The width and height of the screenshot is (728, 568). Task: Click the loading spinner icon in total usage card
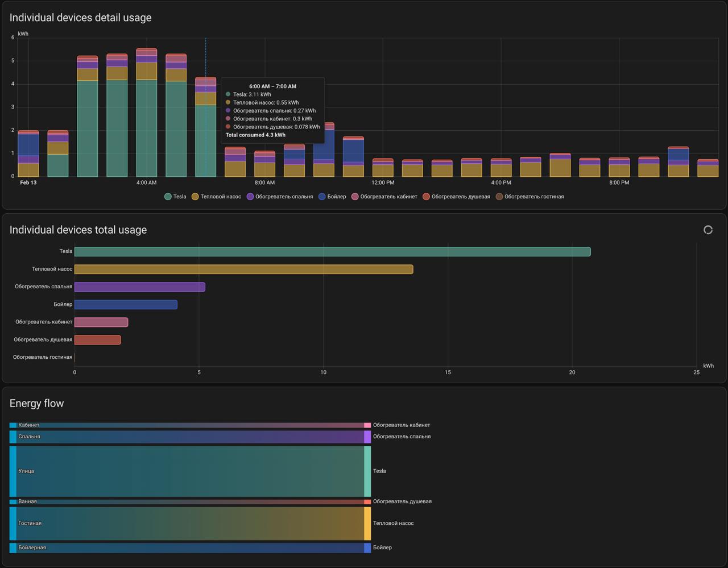708,230
